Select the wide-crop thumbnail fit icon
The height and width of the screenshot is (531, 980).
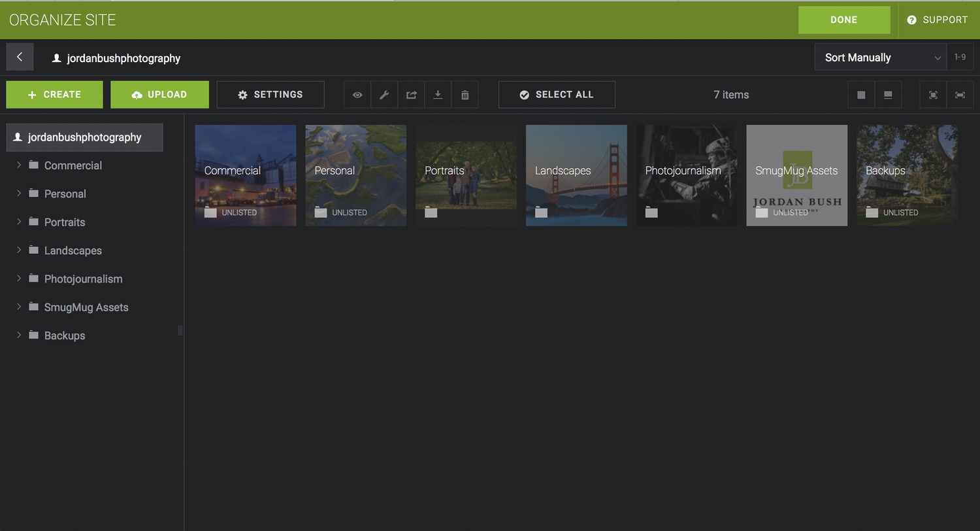click(960, 95)
